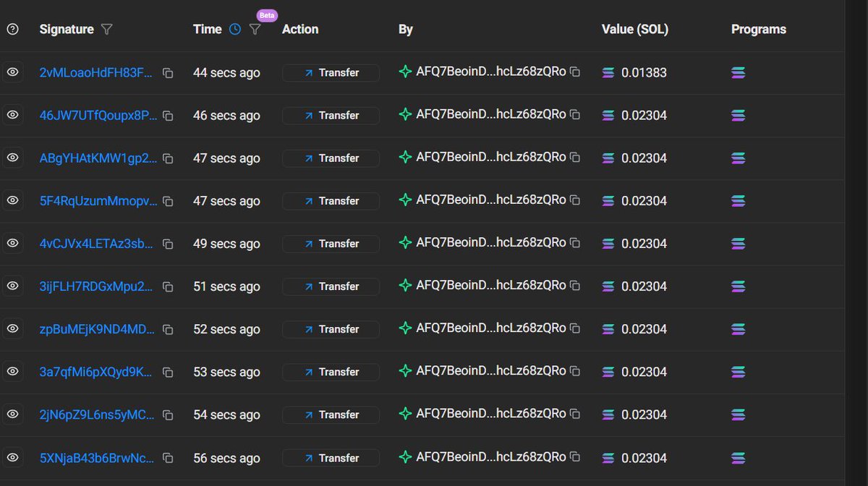The height and width of the screenshot is (486, 868).
Task: Open transaction 4vCJVx4LETAz3sb signature link
Action: click(97, 244)
